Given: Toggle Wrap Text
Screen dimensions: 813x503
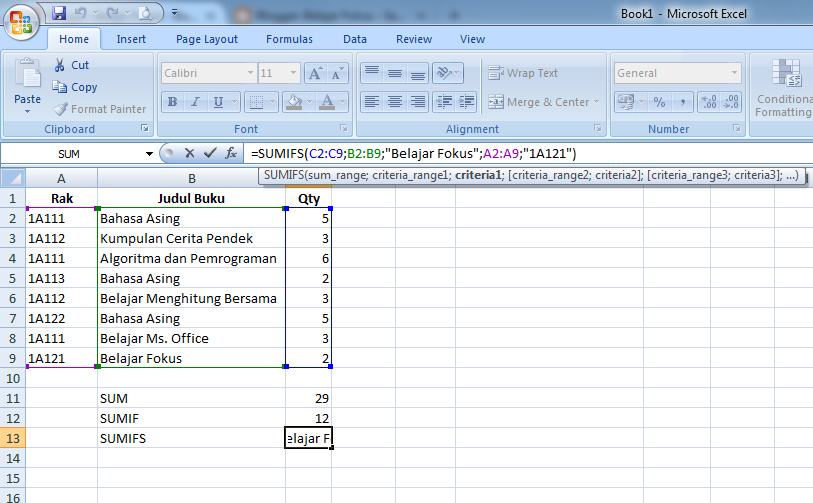Looking at the screenshot, I should click(x=523, y=73).
